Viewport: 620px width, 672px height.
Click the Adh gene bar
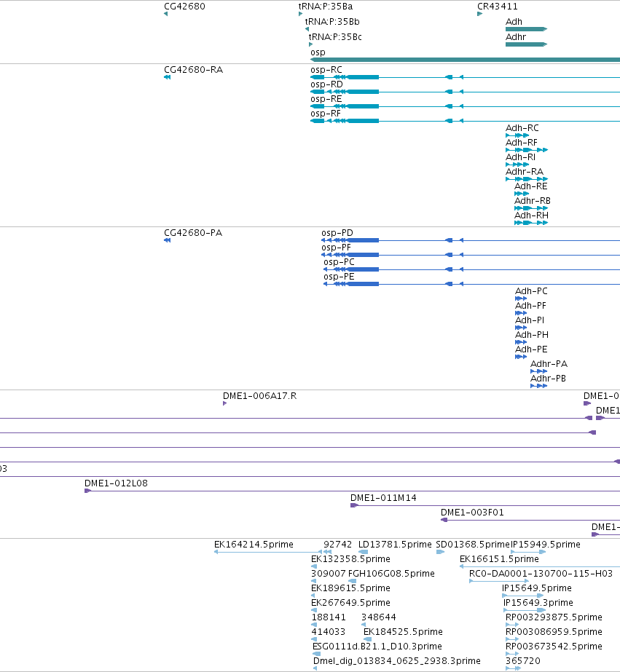click(x=527, y=29)
